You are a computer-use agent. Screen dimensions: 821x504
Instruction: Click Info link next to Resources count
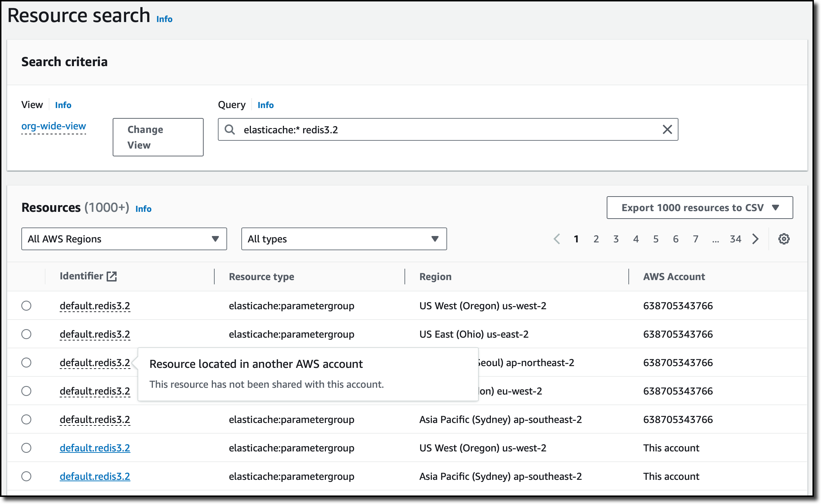[143, 209]
